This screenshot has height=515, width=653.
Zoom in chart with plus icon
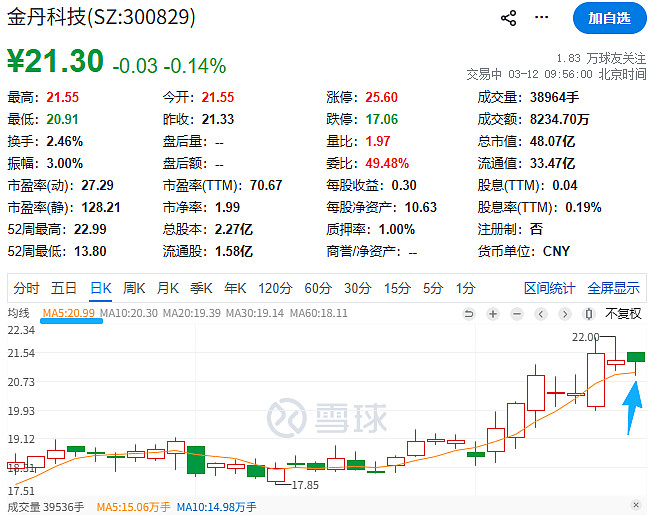(493, 313)
